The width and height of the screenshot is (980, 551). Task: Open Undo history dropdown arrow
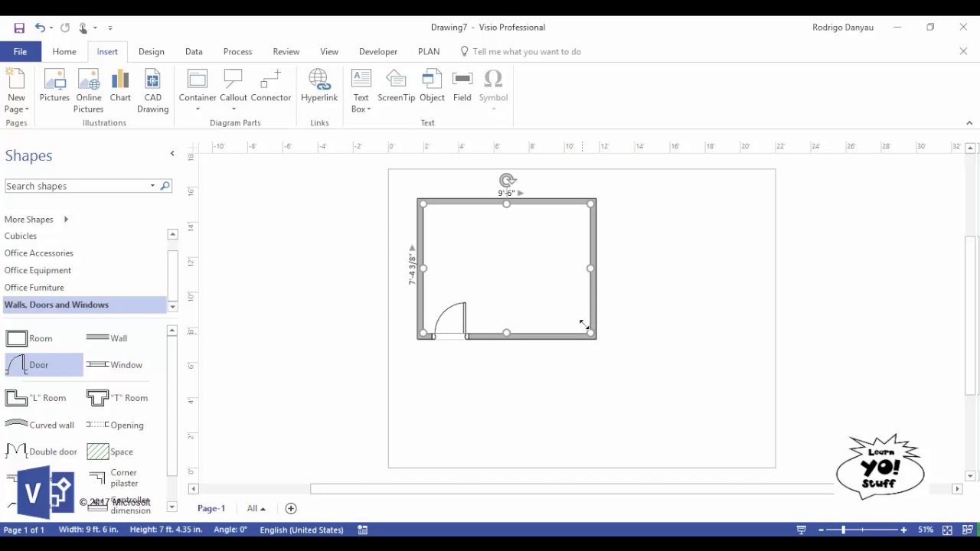pyautogui.click(x=51, y=28)
